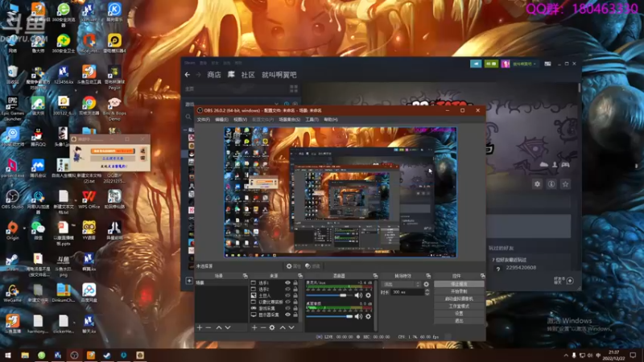The height and width of the screenshot is (362, 644).
Task: Open transition properties gear in OBS
Action: (427, 284)
